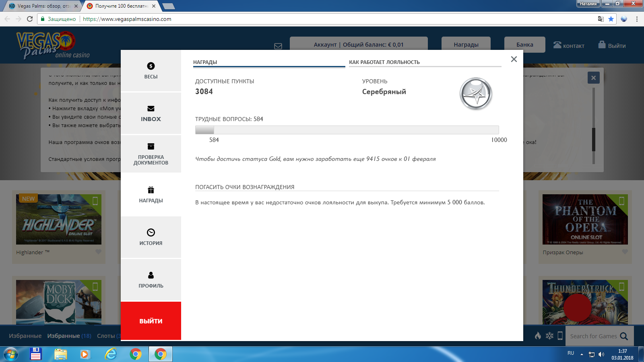Click the mobile icon on the Highlander thumbnail
Viewport: 644px width, 362px height.
95,201
